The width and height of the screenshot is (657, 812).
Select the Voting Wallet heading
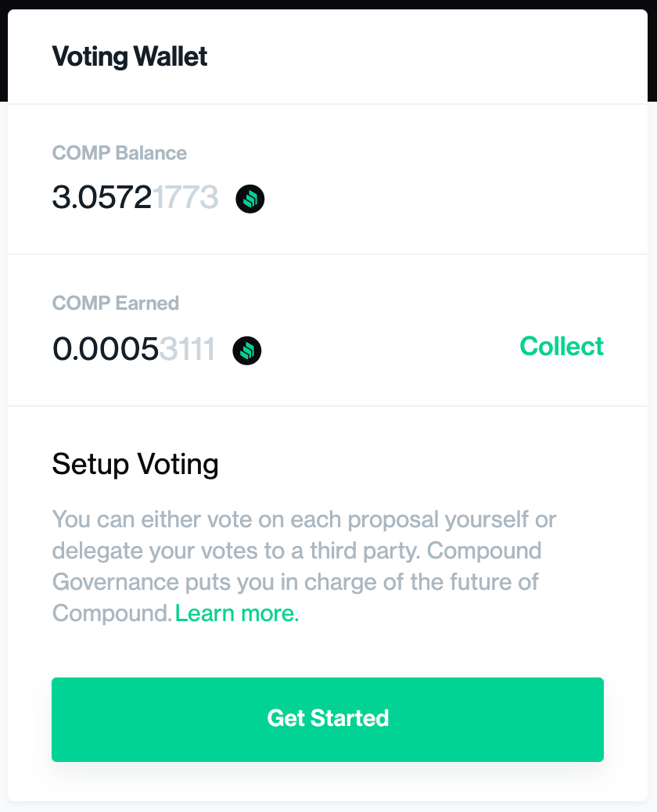(x=129, y=56)
